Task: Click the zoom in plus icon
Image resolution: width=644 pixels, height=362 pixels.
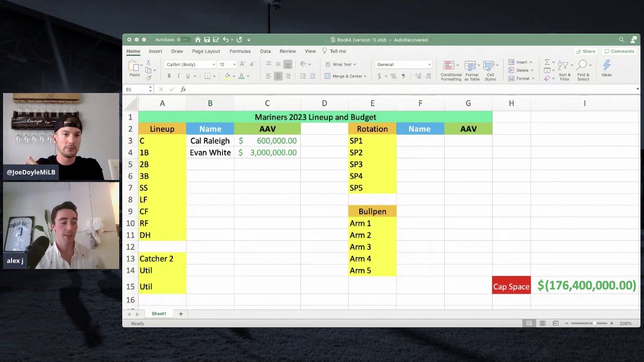Action: click(x=611, y=323)
